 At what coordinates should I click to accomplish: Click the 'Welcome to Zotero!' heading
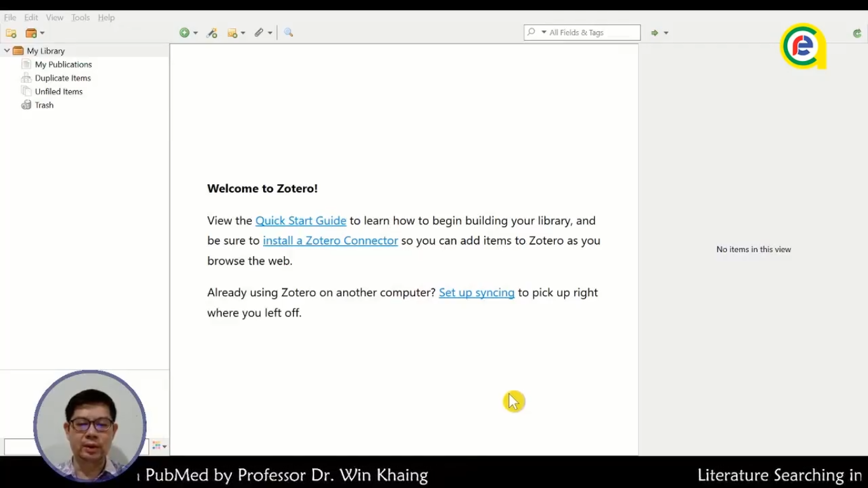click(262, 189)
